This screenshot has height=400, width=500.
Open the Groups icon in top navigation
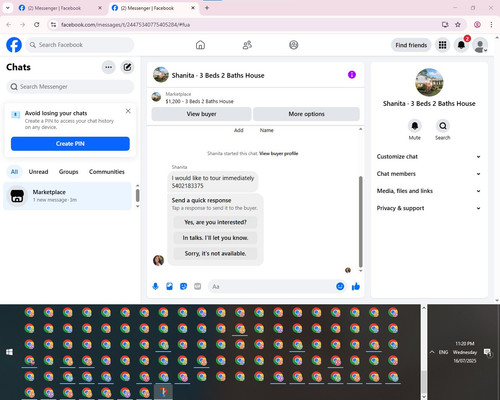pyautogui.click(x=294, y=45)
